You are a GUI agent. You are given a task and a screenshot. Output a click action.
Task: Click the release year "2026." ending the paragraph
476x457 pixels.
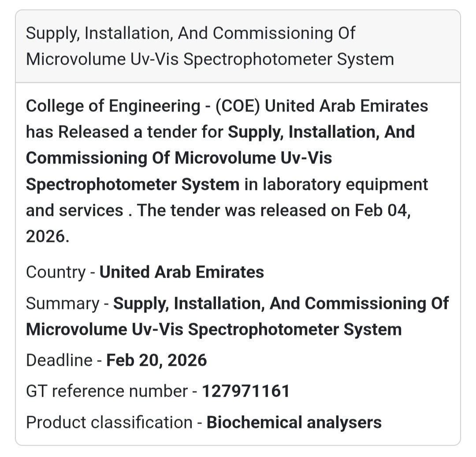click(48, 236)
